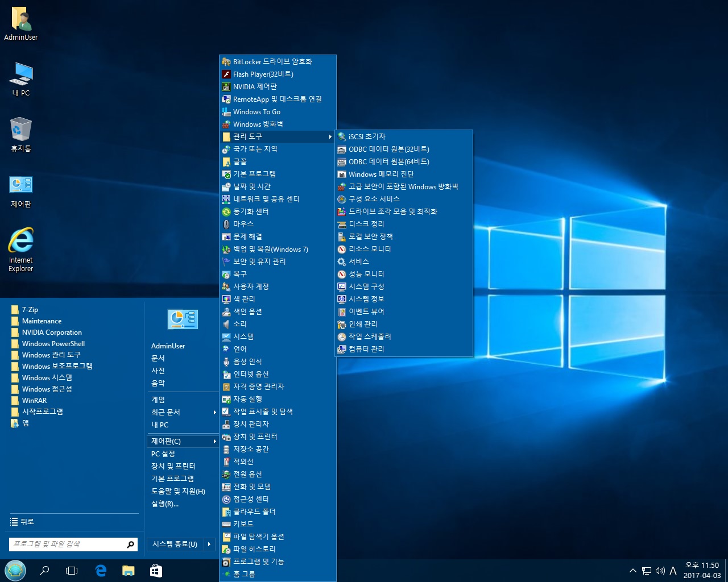Click the Task View taskbar button

72,570
